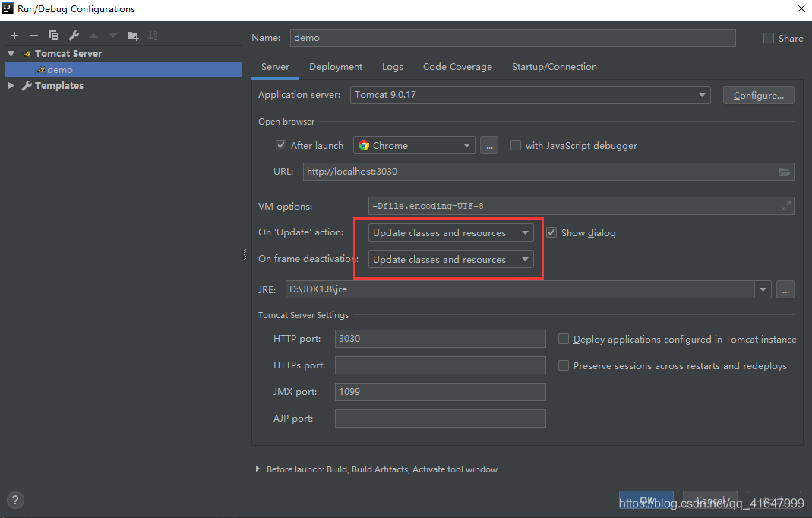Switch to the Deployment tab
This screenshot has height=518, width=812.
click(x=336, y=67)
